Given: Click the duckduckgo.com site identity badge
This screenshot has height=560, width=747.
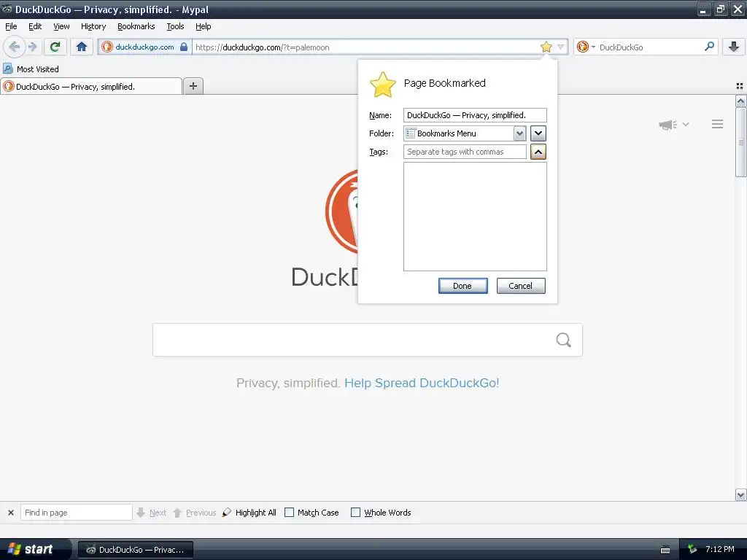Looking at the screenshot, I should click(x=145, y=47).
